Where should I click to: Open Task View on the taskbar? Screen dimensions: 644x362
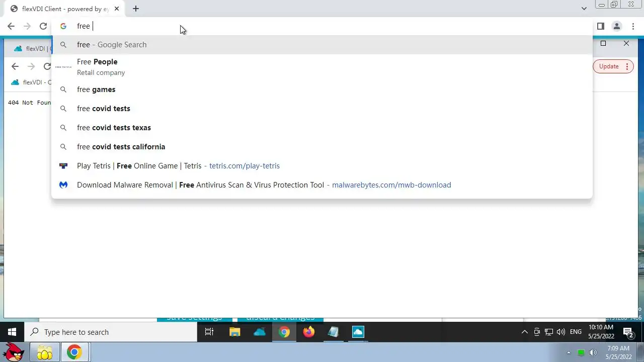[x=209, y=332]
